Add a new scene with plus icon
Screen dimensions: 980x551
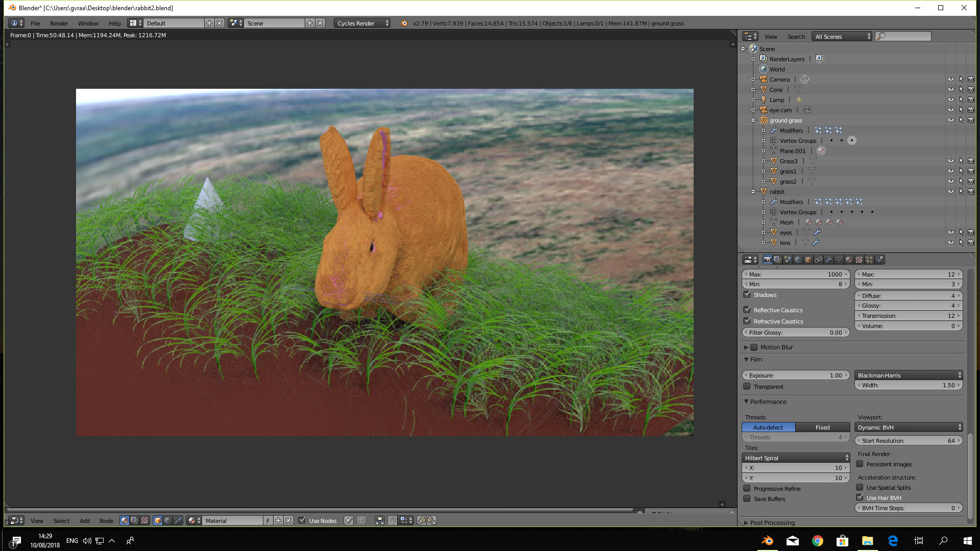tap(310, 23)
